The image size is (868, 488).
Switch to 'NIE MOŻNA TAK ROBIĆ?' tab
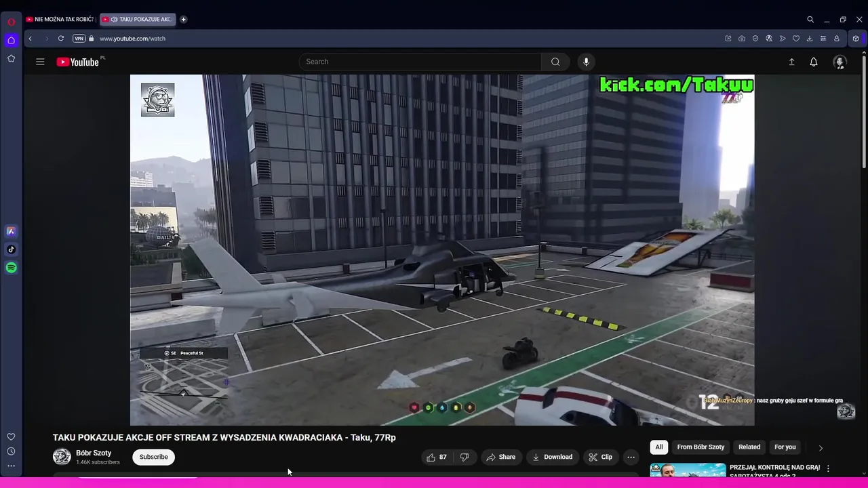tap(60, 20)
